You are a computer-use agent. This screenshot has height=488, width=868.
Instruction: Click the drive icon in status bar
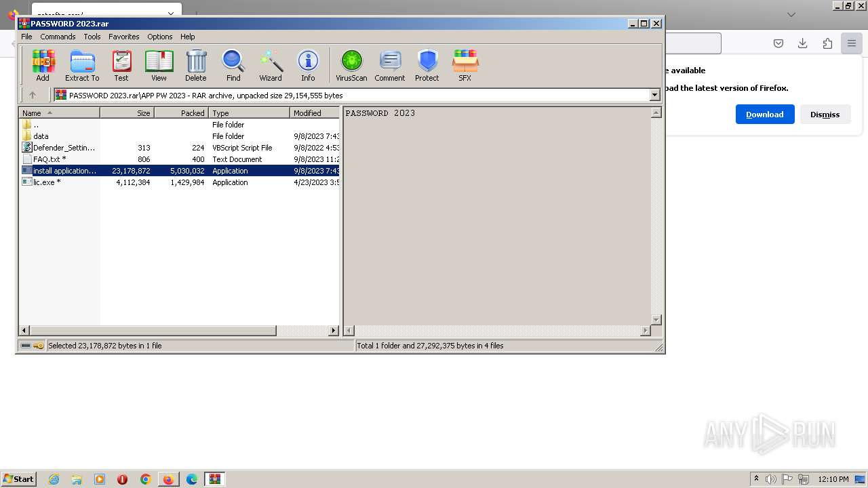(26, 346)
